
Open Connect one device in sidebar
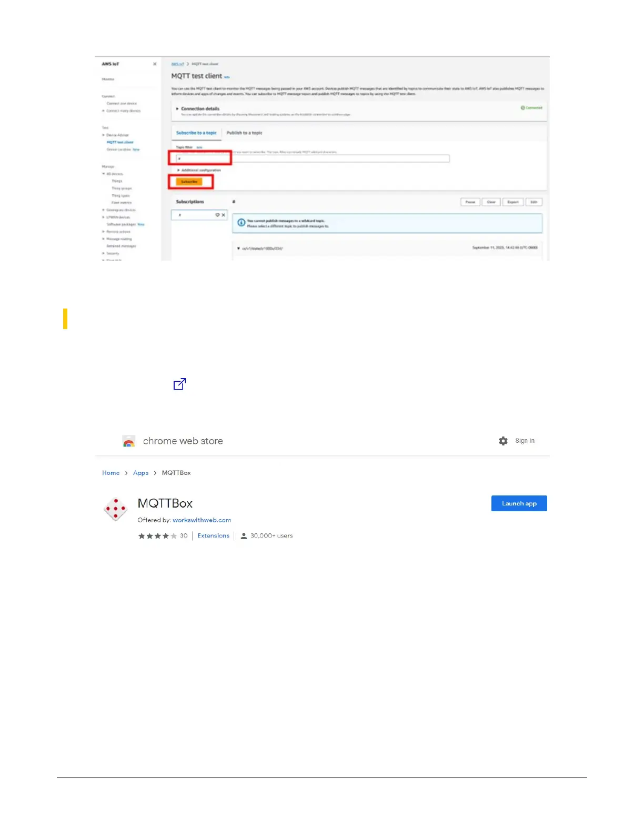(x=122, y=104)
